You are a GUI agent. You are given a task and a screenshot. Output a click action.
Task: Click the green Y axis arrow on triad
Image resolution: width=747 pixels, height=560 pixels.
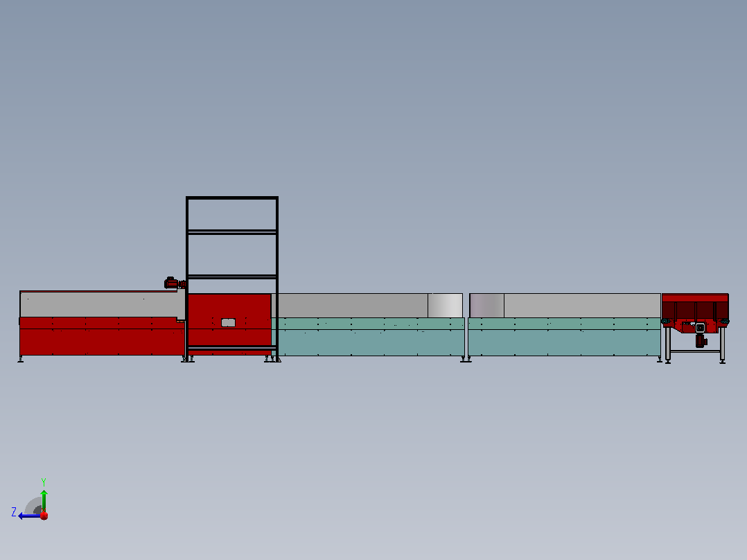(x=44, y=500)
